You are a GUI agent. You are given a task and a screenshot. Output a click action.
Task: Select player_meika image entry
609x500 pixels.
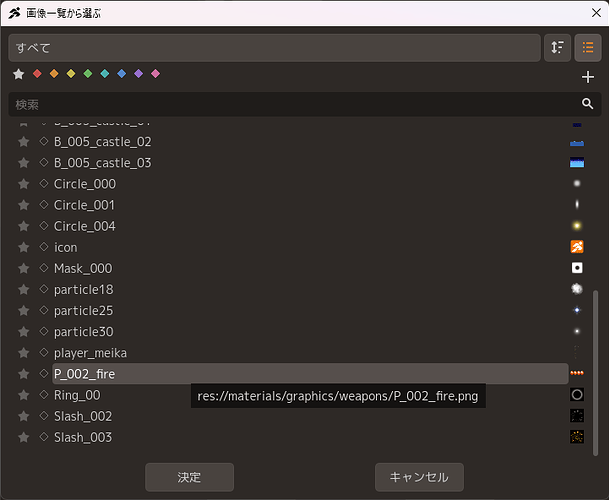pos(310,353)
